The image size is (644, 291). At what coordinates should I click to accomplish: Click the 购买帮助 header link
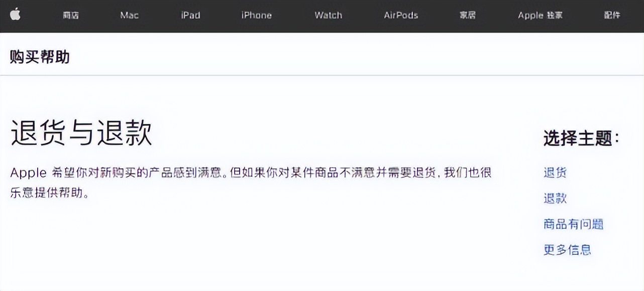(39, 57)
